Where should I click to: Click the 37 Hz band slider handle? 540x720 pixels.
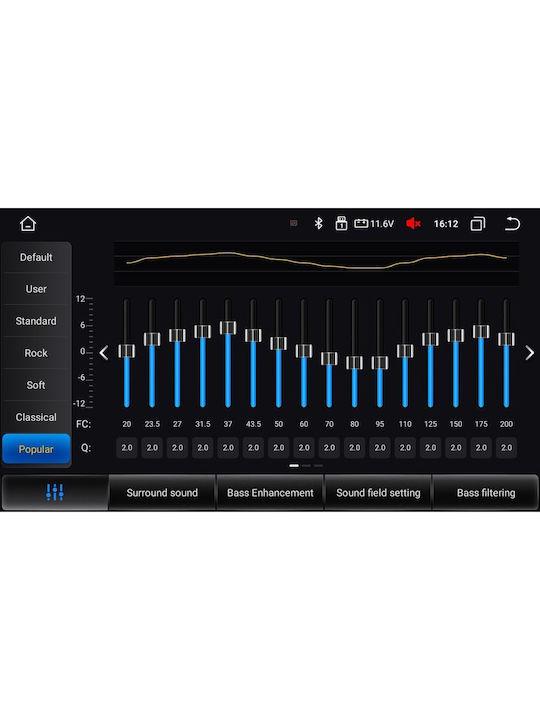228,327
